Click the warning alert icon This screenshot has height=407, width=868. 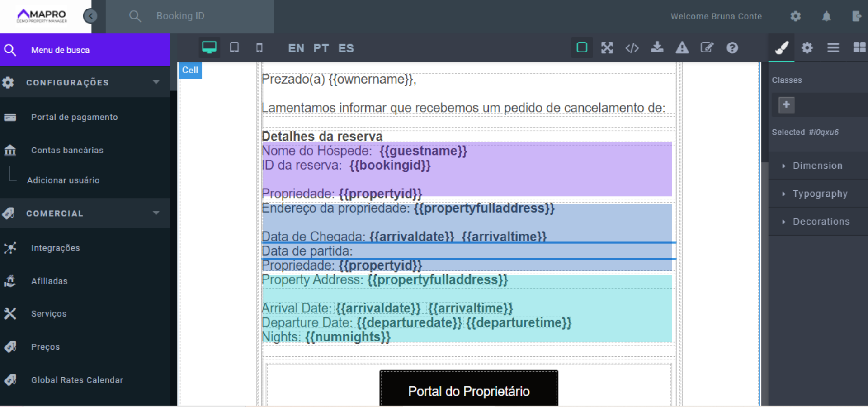click(x=682, y=47)
